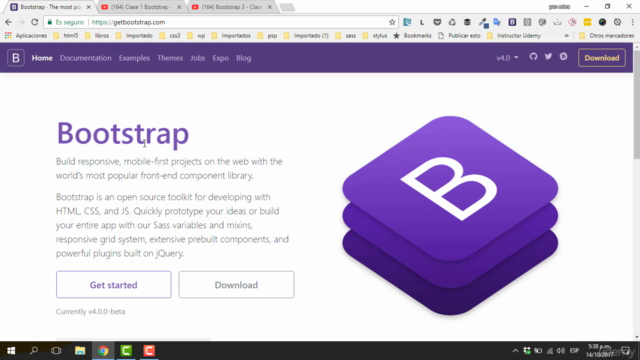The width and height of the screenshot is (640, 360).
Task: Click the navbar Download button
Action: (x=602, y=58)
